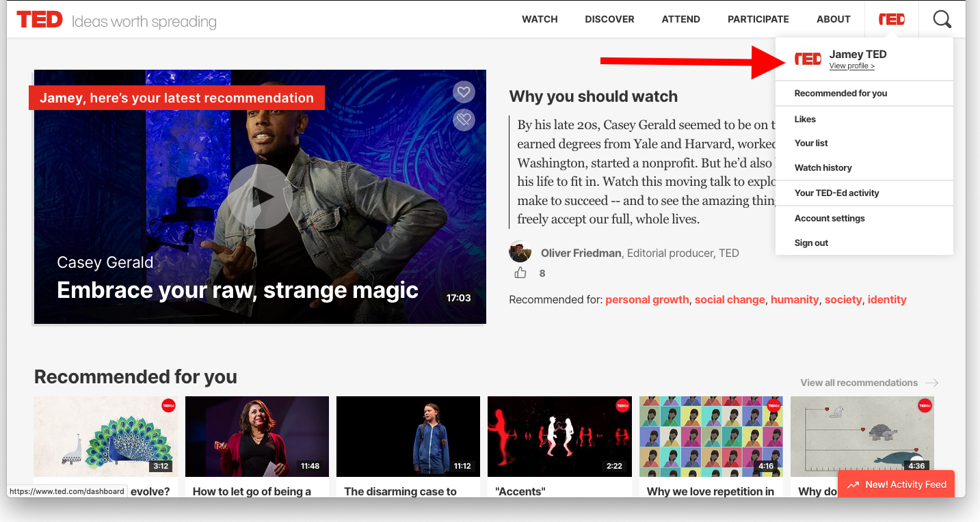This screenshot has height=522, width=980.
Task: Open the ABOUT menu
Action: [x=833, y=19]
